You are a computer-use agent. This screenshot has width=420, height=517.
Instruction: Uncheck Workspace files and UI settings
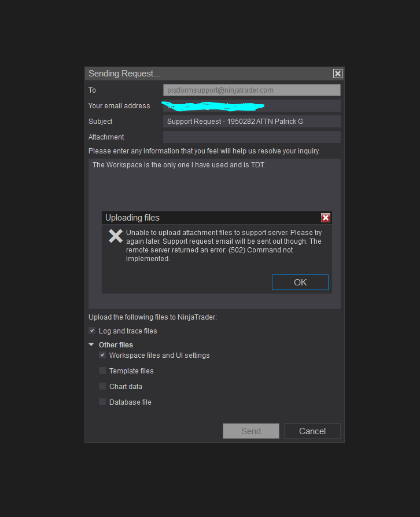[x=102, y=355]
